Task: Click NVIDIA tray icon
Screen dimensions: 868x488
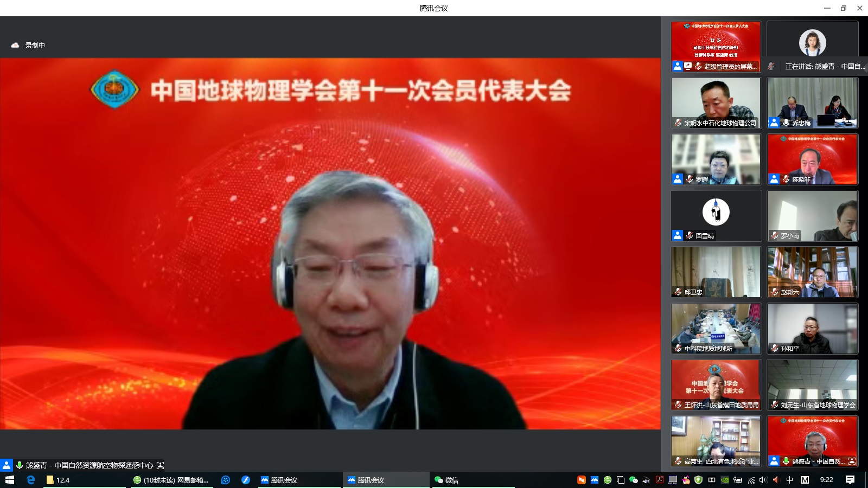Action: (725, 480)
